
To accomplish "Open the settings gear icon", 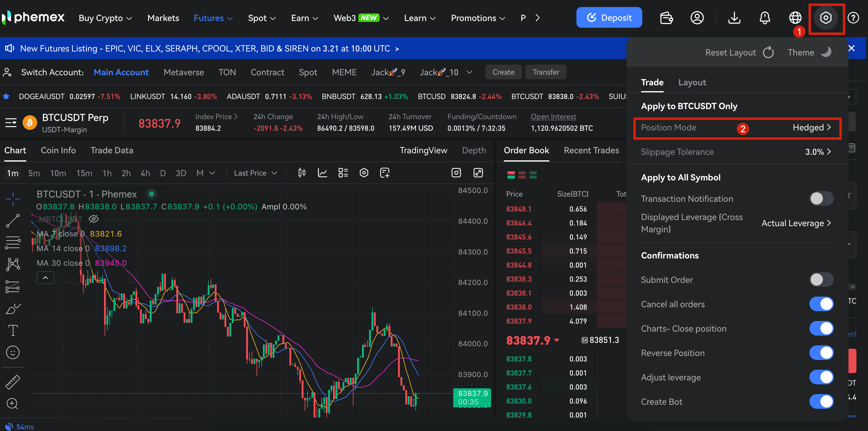I will pos(826,18).
